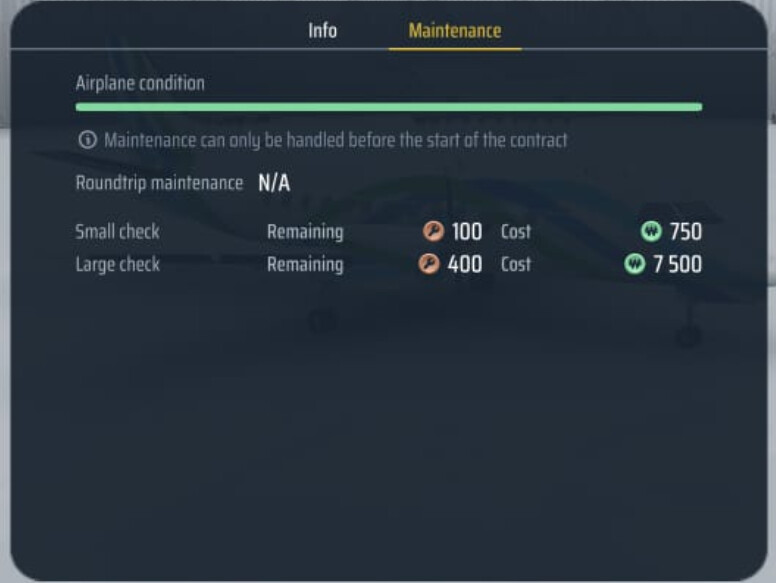Click the green Airplane condition bar

point(388,106)
